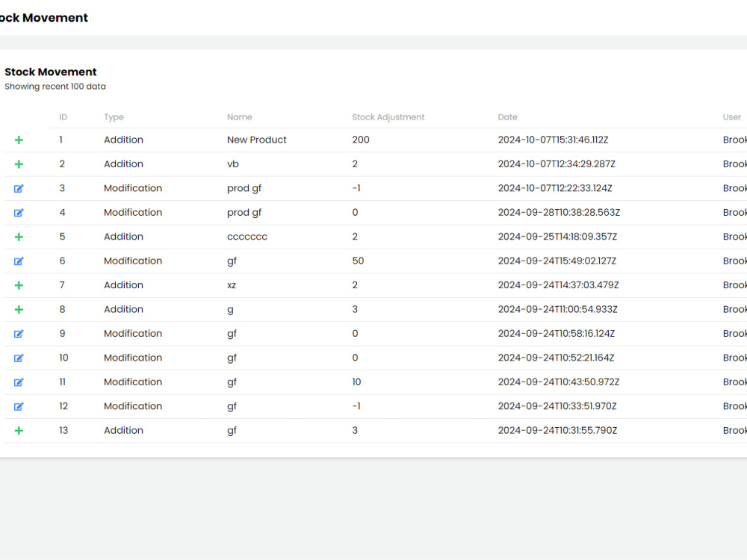Viewport: 747px width, 560px height.
Task: Click the Date column header
Action: pos(507,117)
